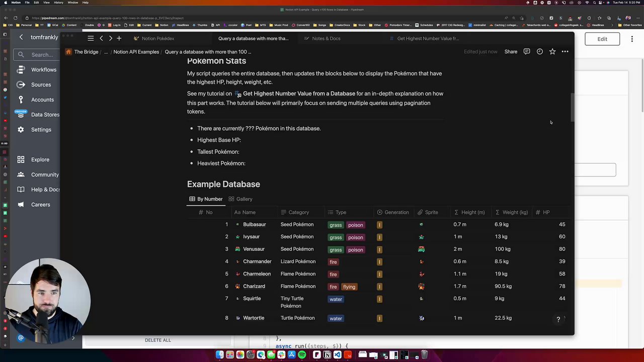Click the Data Stores sidebar icon
This screenshot has height=362, width=644.
[x=21, y=115]
